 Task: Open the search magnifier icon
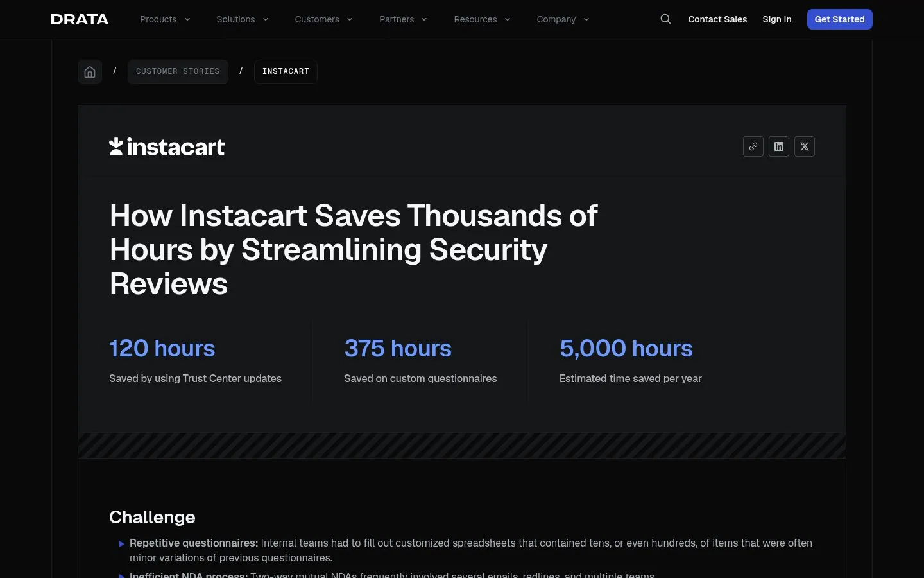pos(666,19)
